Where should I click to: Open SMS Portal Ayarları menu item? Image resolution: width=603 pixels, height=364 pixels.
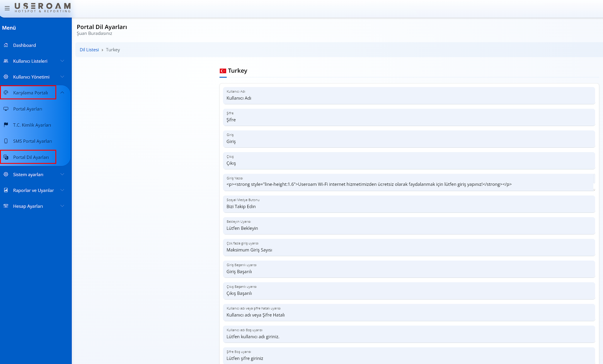(33, 141)
